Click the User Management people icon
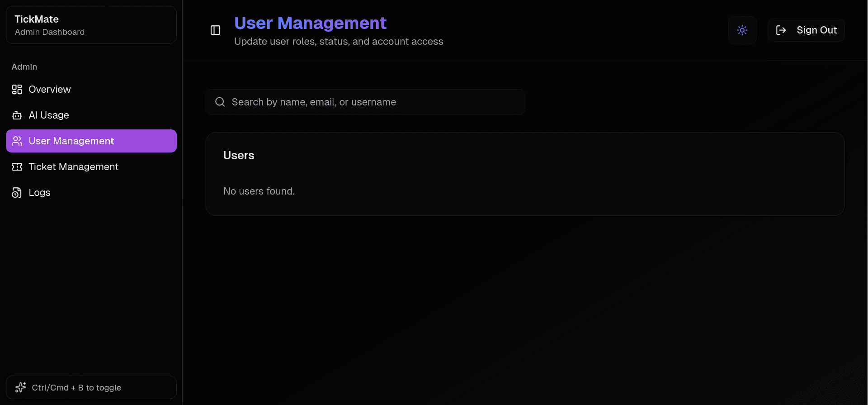This screenshot has width=868, height=405. click(17, 141)
